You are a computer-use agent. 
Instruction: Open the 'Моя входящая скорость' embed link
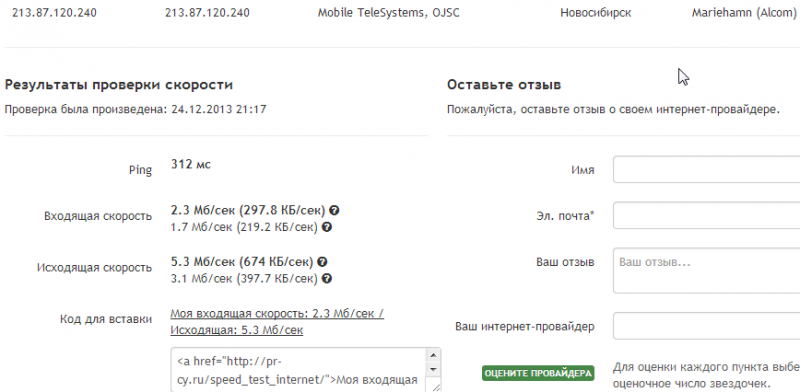(277, 322)
